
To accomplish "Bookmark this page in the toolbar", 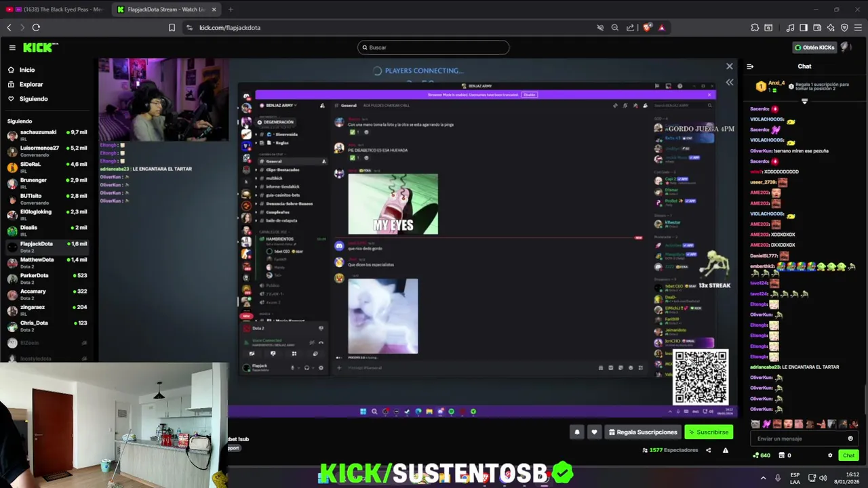I will pyautogui.click(x=172, y=28).
